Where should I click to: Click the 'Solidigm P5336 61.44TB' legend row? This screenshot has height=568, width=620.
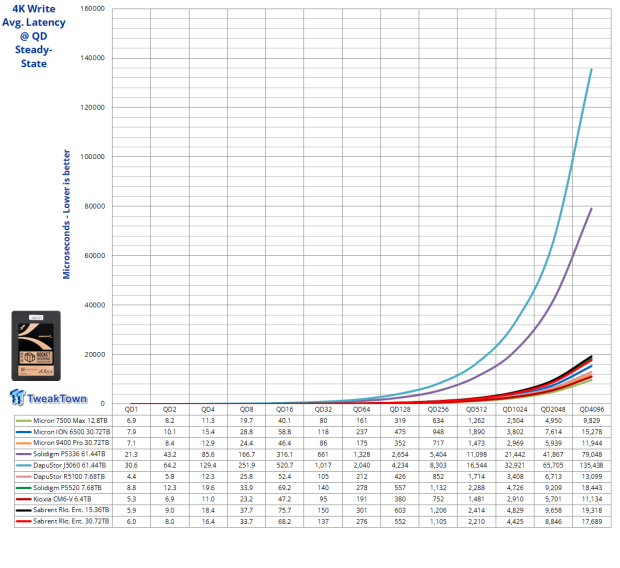[x=63, y=454]
